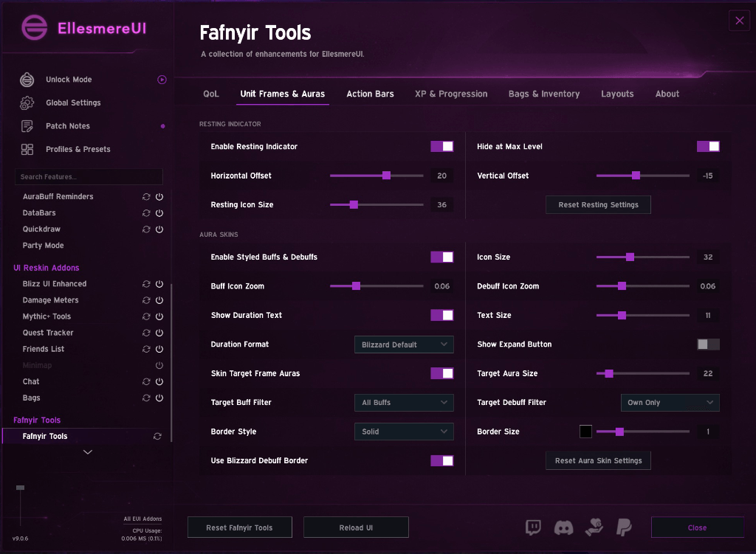This screenshot has height=554, width=756.
Task: Toggle Show Duration Text switch
Action: [442, 315]
